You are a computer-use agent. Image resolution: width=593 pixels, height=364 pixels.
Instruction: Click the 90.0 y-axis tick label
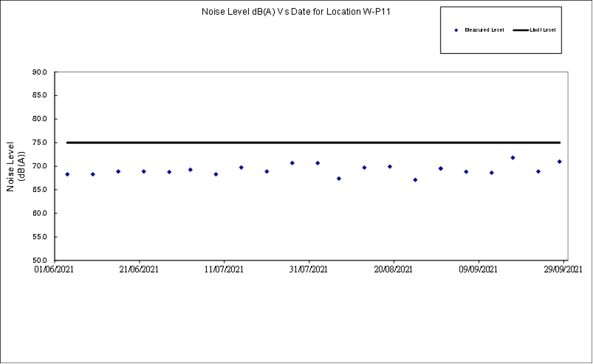(39, 72)
